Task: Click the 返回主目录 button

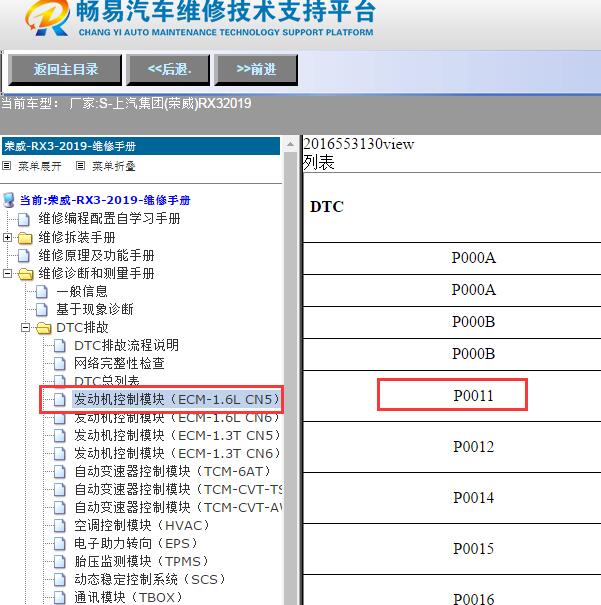Action: (x=65, y=69)
